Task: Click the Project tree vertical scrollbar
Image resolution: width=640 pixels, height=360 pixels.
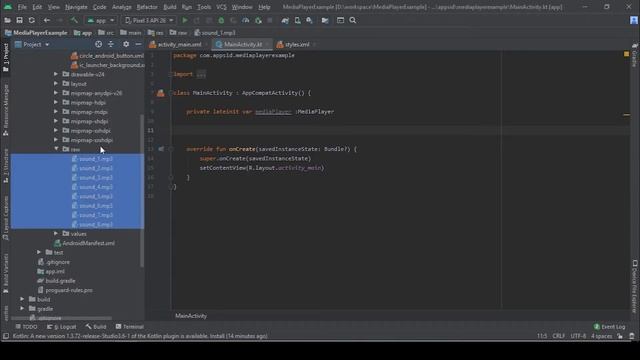Action: [142, 191]
